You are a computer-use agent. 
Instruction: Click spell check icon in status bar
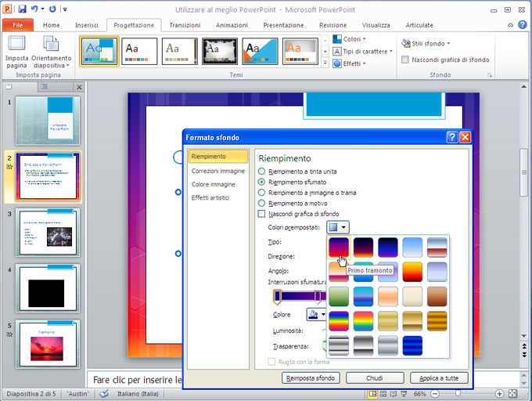[x=104, y=394]
